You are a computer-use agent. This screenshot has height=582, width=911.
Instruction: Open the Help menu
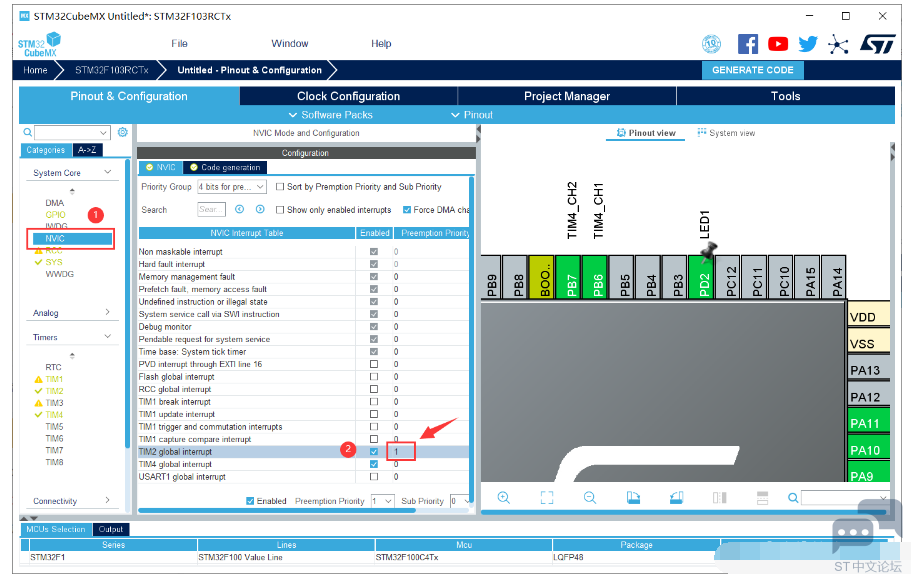pyautogui.click(x=381, y=44)
